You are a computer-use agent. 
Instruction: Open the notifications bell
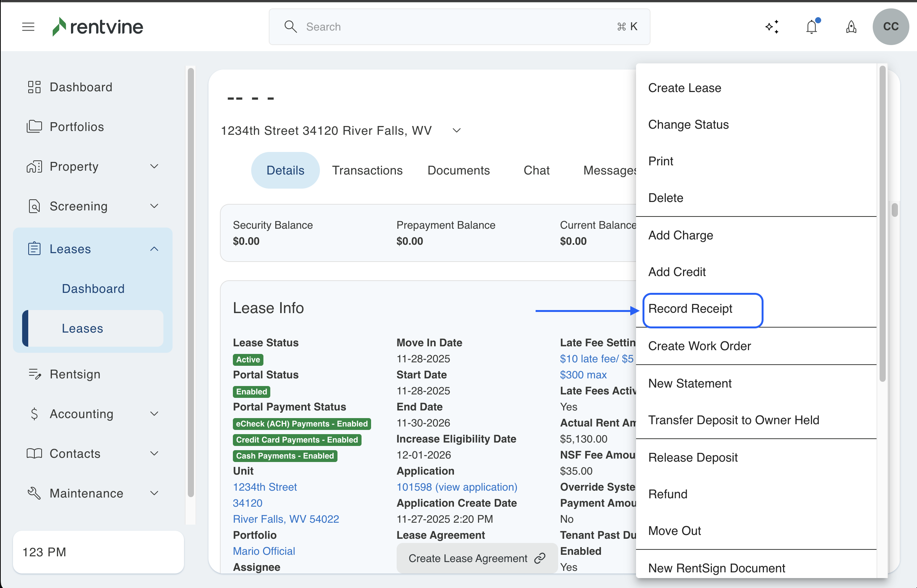click(812, 27)
